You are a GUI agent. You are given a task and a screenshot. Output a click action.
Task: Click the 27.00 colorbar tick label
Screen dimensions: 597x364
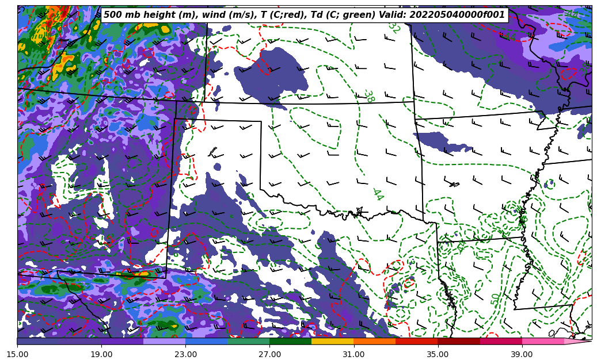click(x=269, y=354)
